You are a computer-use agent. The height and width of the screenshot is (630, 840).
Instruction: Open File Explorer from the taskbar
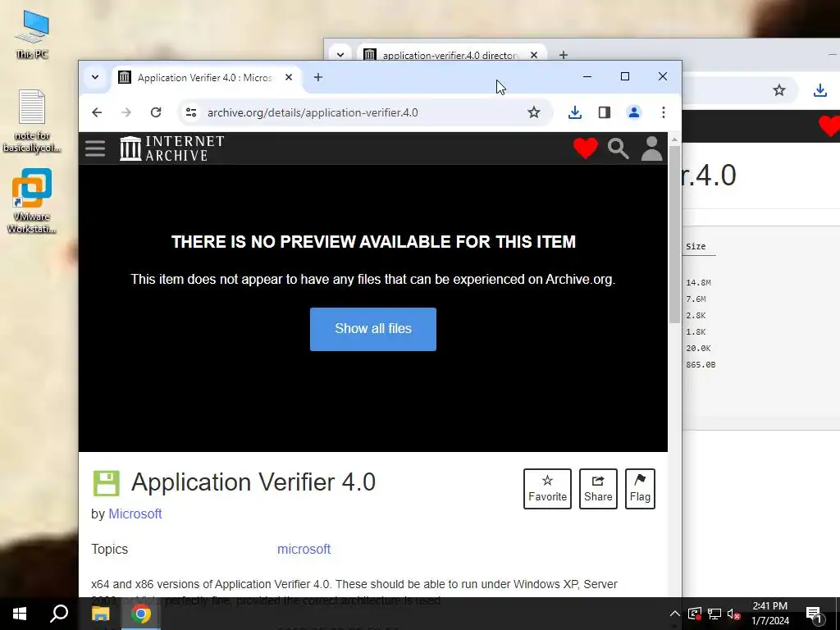(x=100, y=614)
